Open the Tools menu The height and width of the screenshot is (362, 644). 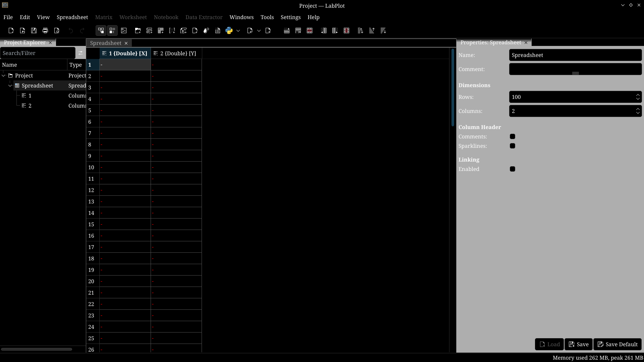pyautogui.click(x=267, y=17)
